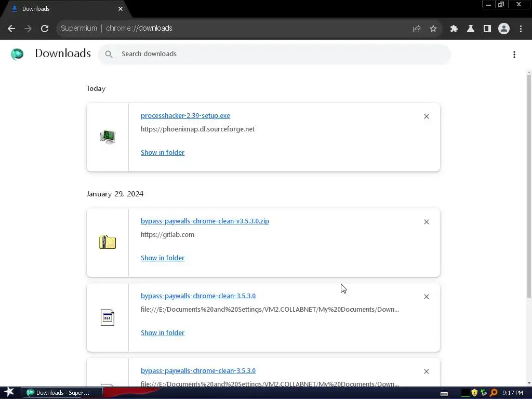Click the Today date heading
Image resolution: width=532 pixels, height=399 pixels.
click(96, 88)
